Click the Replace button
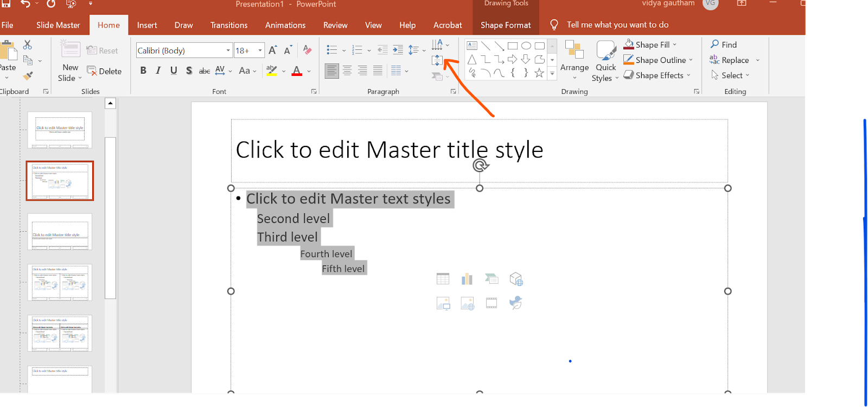868x407 pixels. tap(730, 60)
